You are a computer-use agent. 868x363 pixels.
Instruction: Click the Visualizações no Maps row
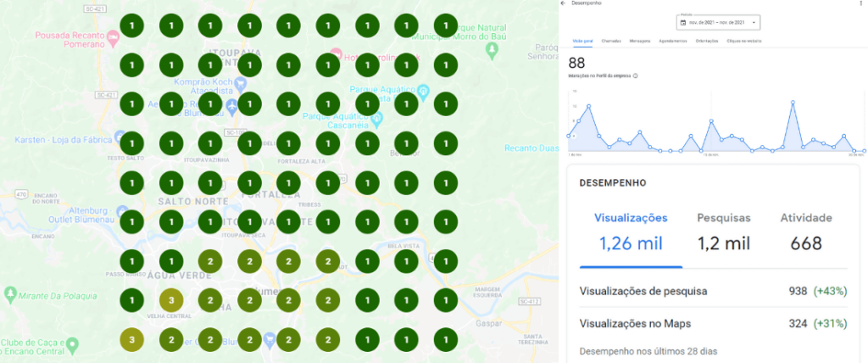tap(713, 324)
